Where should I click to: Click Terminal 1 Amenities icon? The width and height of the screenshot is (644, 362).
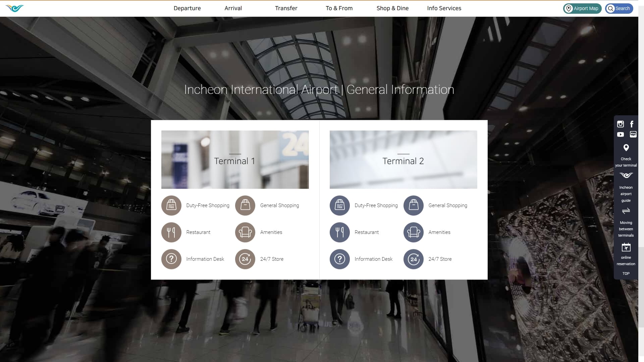click(245, 232)
